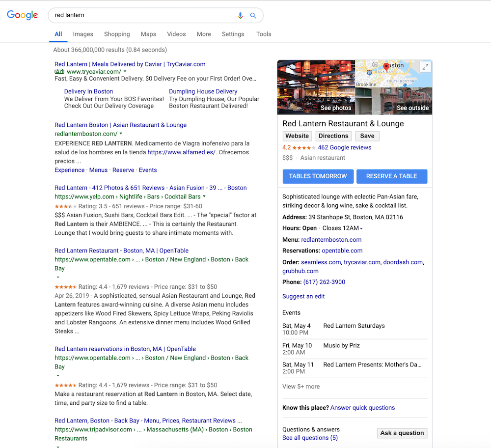Open the TryCaviar ad result title
491x448 pixels.
pyautogui.click(x=130, y=64)
